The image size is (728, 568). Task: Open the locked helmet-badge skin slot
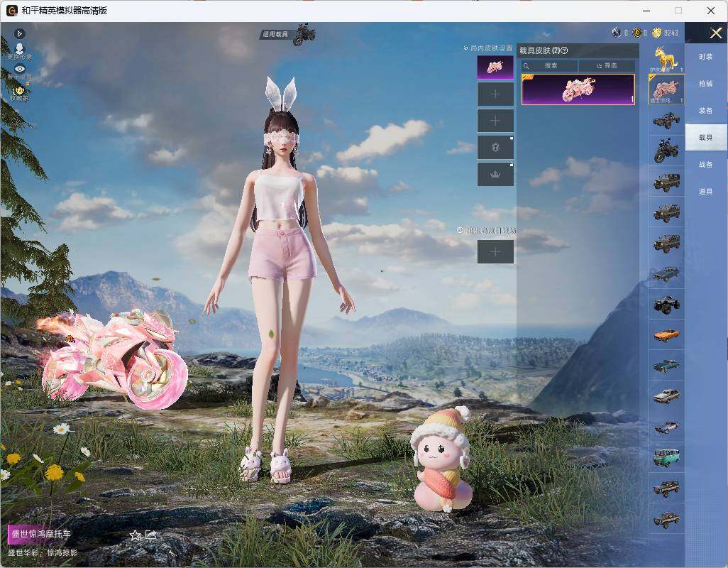click(495, 148)
